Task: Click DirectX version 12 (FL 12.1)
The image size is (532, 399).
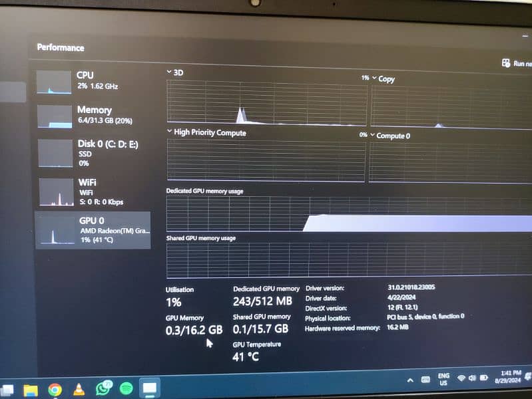Action: coord(402,307)
